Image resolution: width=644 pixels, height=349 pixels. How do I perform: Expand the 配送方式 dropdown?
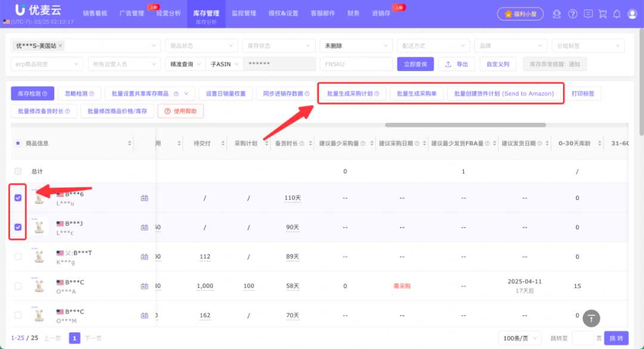click(434, 45)
